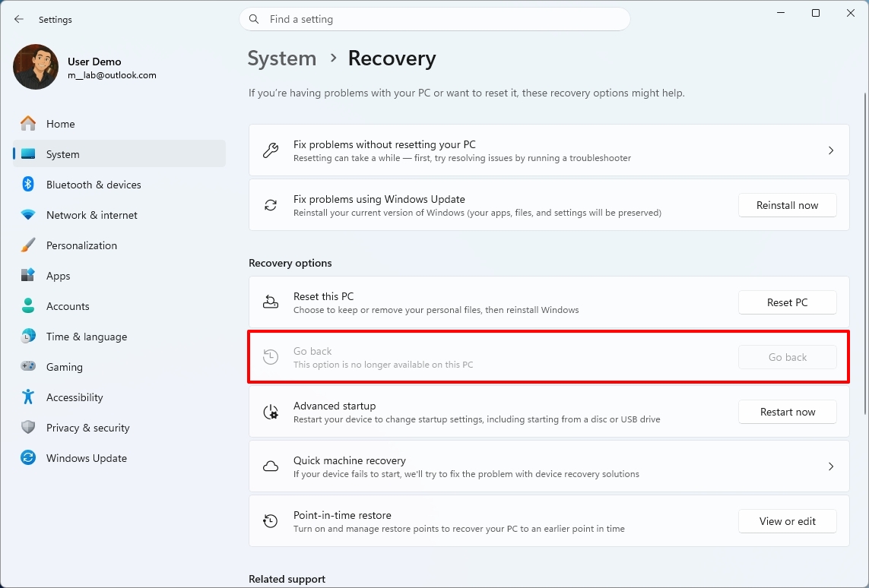Open Time & language settings
This screenshot has width=869, height=588.
point(119,336)
